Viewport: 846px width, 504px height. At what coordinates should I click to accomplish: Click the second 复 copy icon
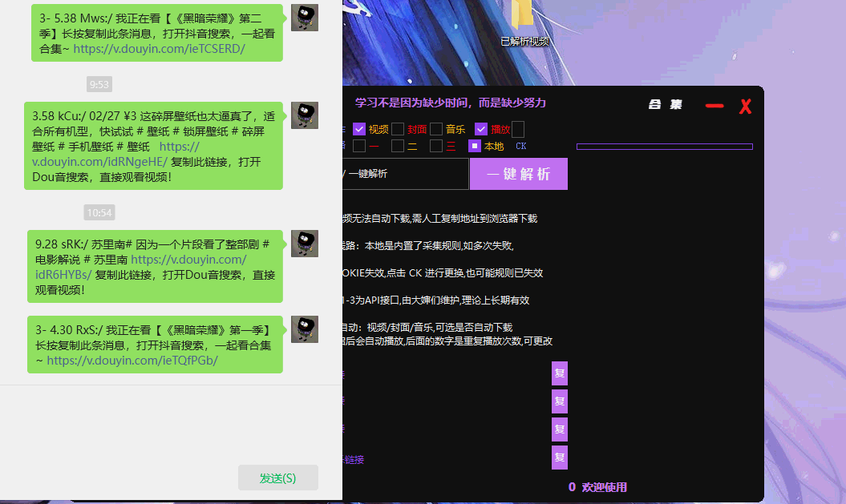point(559,401)
